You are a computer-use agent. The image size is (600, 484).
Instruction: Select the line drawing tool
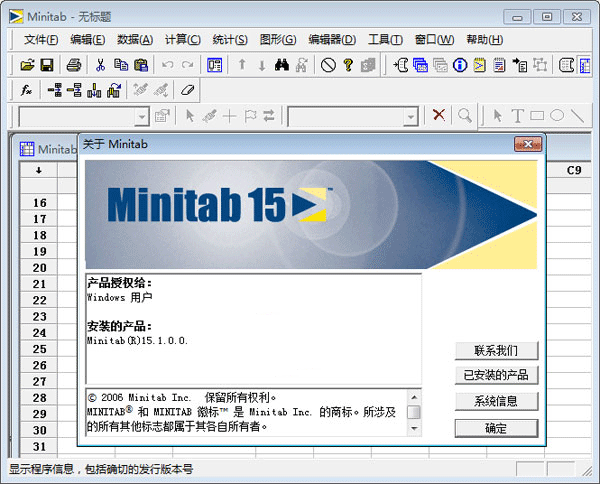click(x=577, y=115)
